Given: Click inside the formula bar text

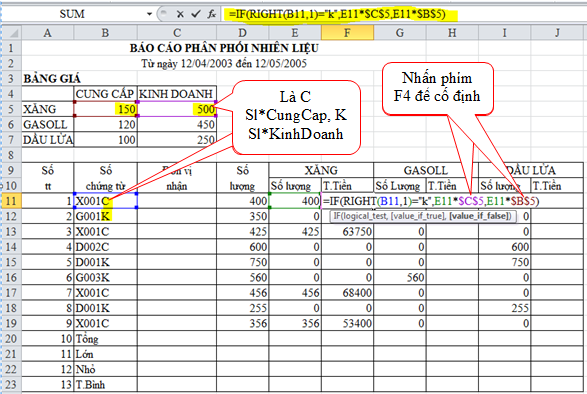Looking at the screenshot, I should coord(338,14).
